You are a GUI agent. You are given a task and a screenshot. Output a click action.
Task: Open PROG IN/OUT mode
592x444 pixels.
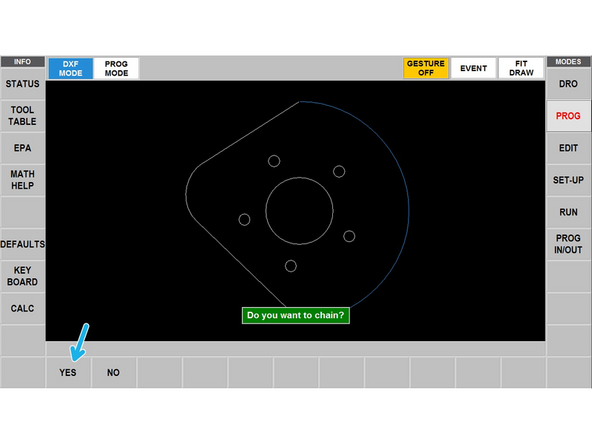coord(568,244)
